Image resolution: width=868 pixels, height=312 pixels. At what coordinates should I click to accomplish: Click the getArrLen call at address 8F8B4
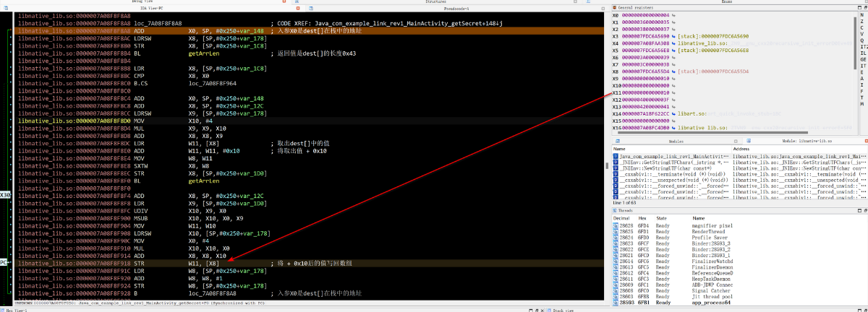pos(203,53)
